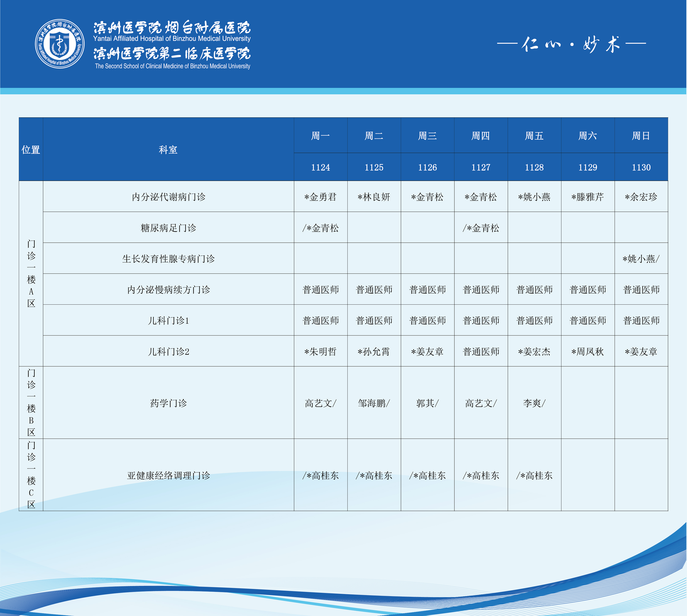
Task: Select 生长发育性腺专病门诊 row label
Action: point(168,259)
